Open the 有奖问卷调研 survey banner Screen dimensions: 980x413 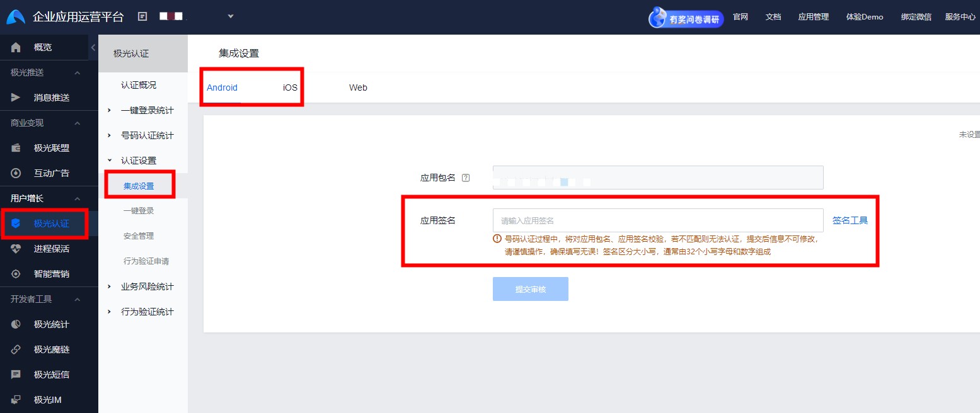(686, 18)
